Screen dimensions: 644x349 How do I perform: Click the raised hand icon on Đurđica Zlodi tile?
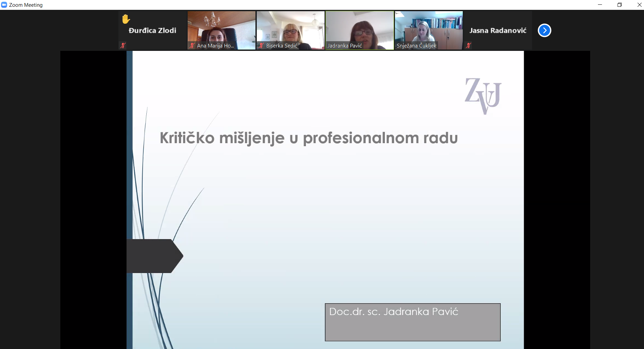pyautogui.click(x=126, y=19)
